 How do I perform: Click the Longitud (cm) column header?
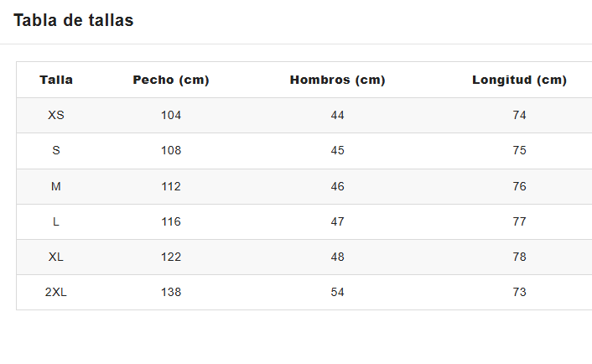coord(519,81)
